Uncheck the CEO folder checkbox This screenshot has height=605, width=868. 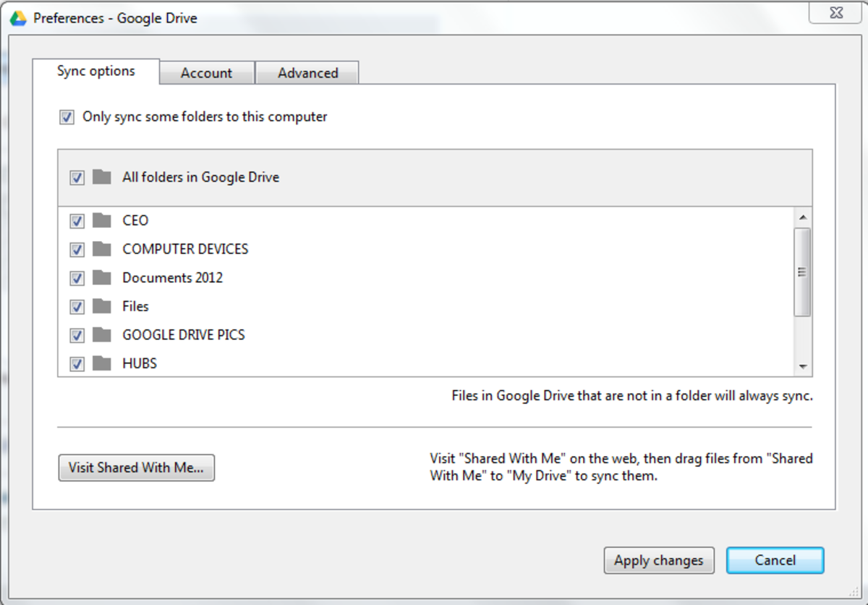pos(77,221)
